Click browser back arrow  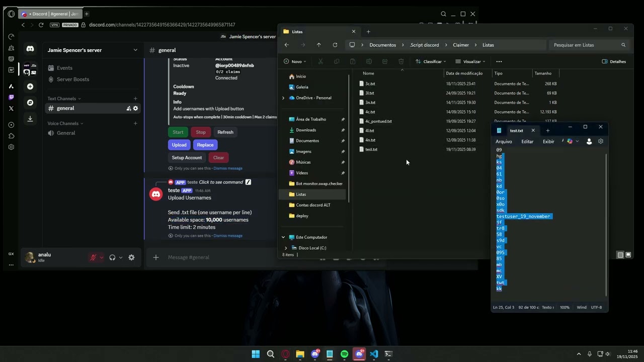tap(23, 25)
